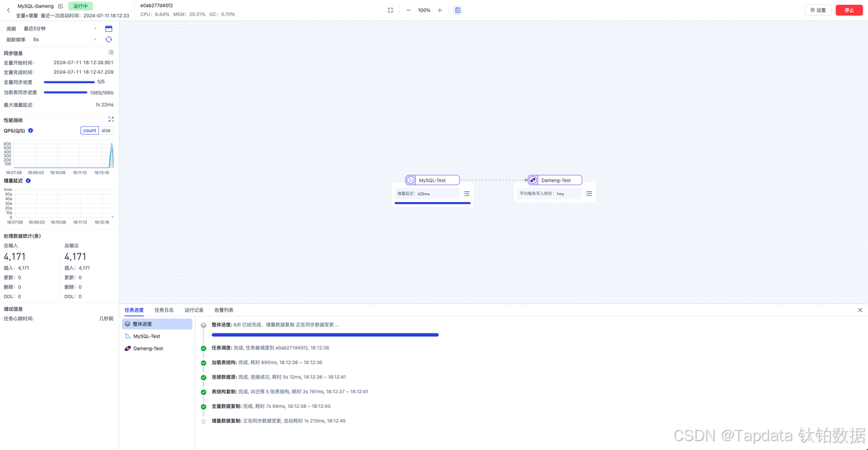Click the green check beside 全量数据复制 step
Screen dimensions: 868x450
[203, 407]
